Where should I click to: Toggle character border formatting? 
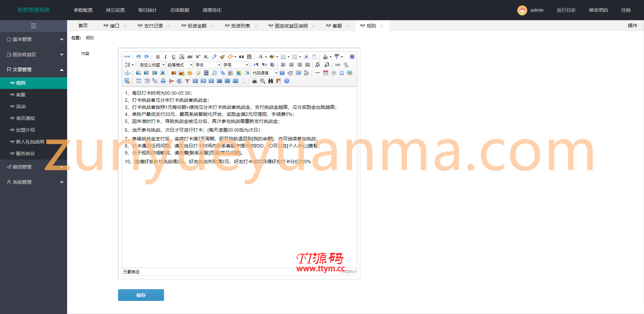tap(182, 57)
